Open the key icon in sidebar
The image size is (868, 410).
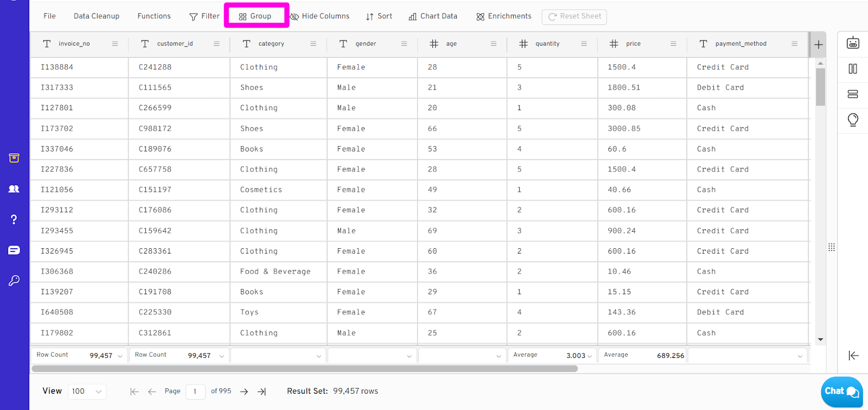click(x=14, y=280)
